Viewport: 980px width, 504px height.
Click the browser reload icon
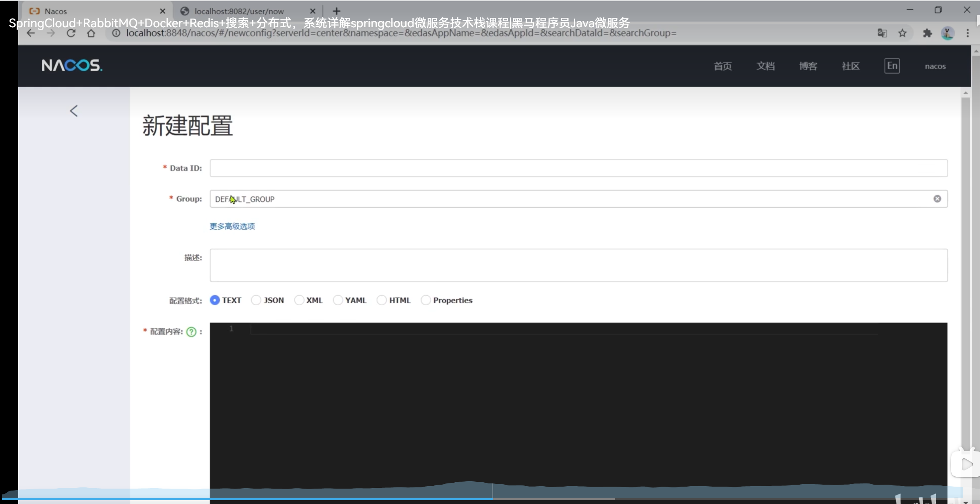click(71, 33)
